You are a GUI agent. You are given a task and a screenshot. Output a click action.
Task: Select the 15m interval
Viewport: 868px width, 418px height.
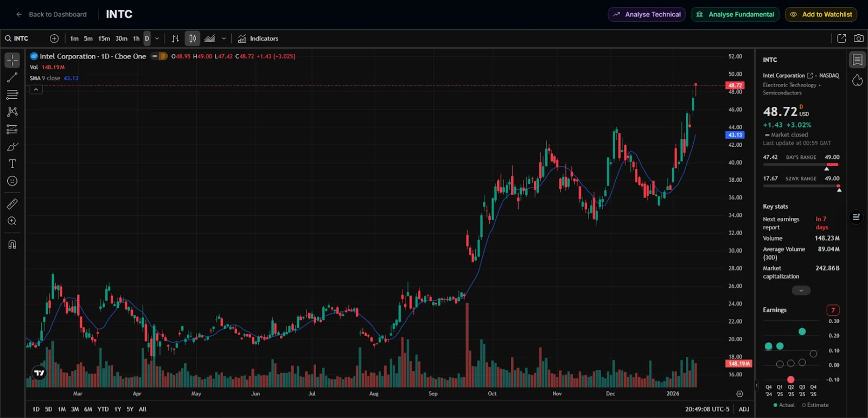click(104, 38)
